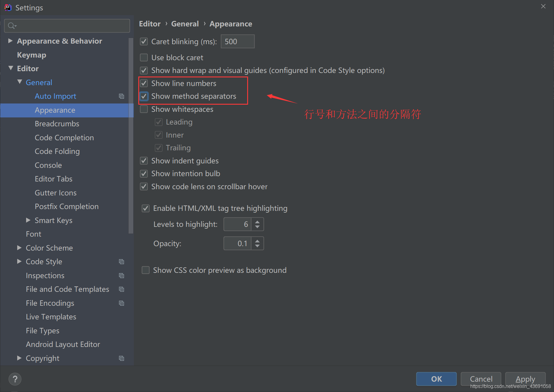Open Code Folding settings
Screen dimensions: 554x392
tap(57, 151)
